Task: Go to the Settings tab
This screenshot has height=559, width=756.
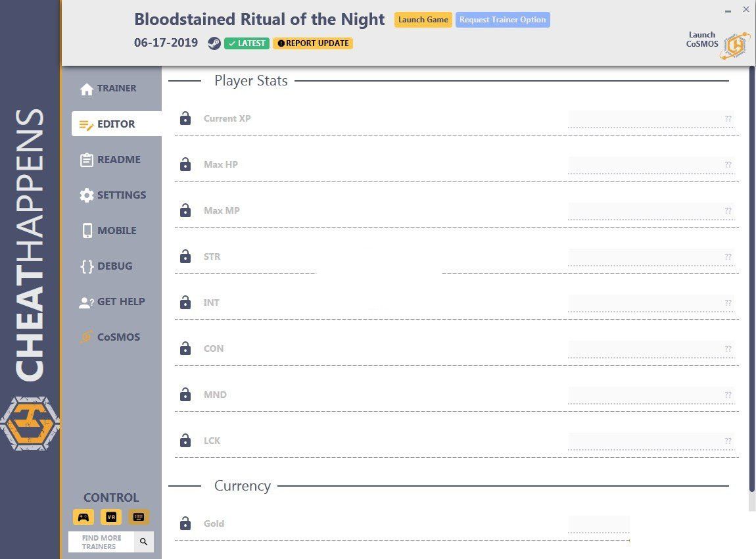Action: click(113, 195)
